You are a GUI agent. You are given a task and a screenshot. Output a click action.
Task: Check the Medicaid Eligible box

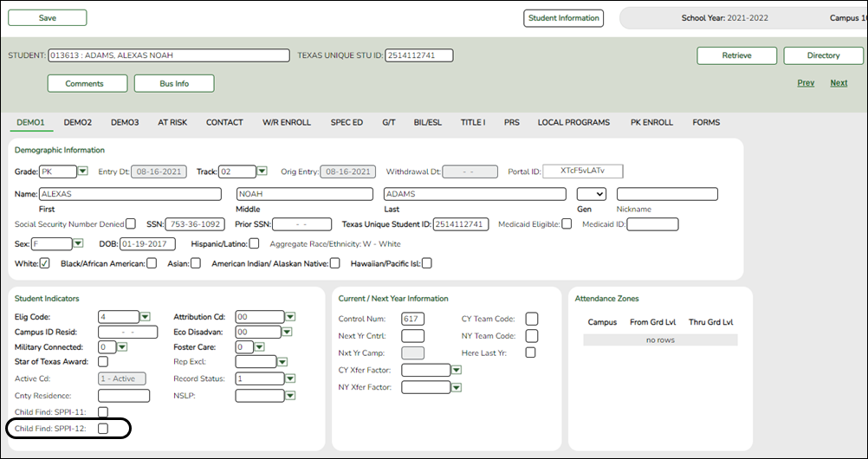click(x=567, y=223)
